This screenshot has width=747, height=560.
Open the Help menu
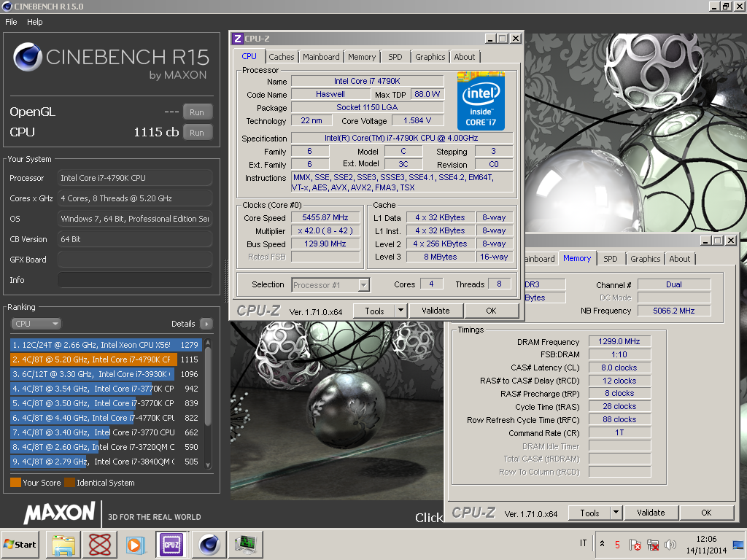[x=35, y=22]
